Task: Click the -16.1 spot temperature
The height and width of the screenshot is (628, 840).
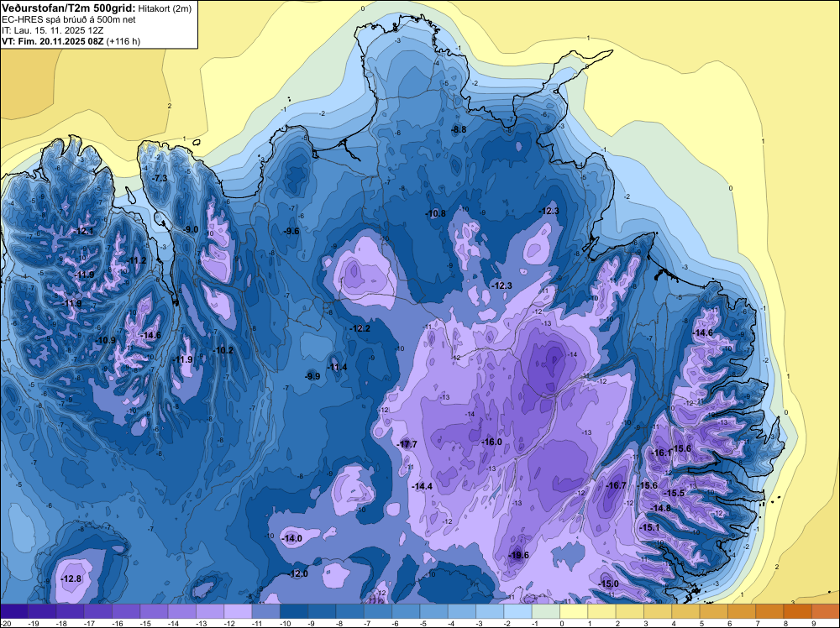Action: point(661,453)
